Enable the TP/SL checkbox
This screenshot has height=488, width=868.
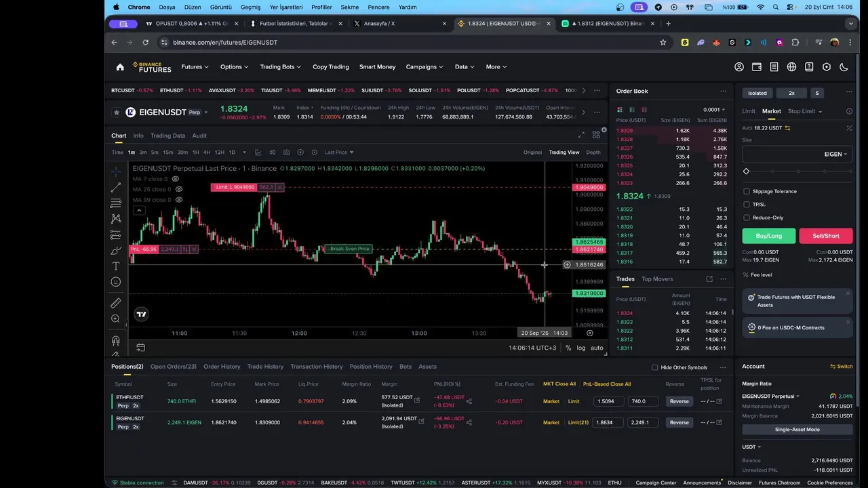click(747, 204)
